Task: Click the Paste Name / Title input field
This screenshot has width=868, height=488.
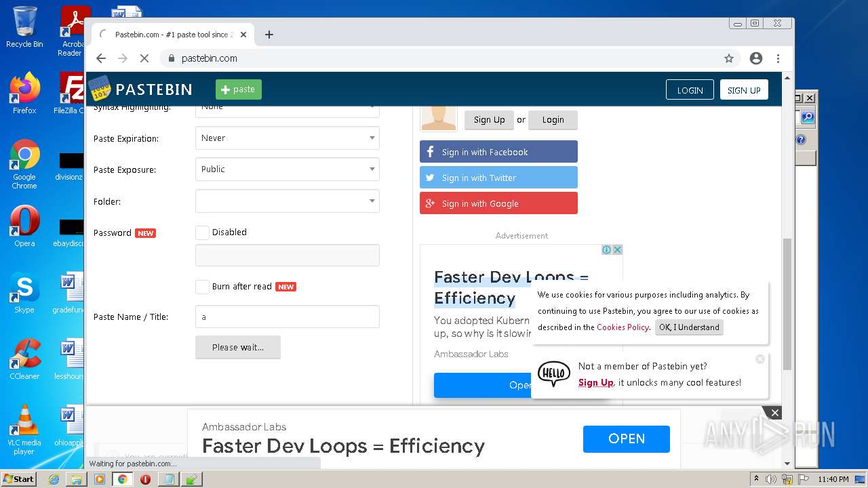Action: [x=288, y=317]
